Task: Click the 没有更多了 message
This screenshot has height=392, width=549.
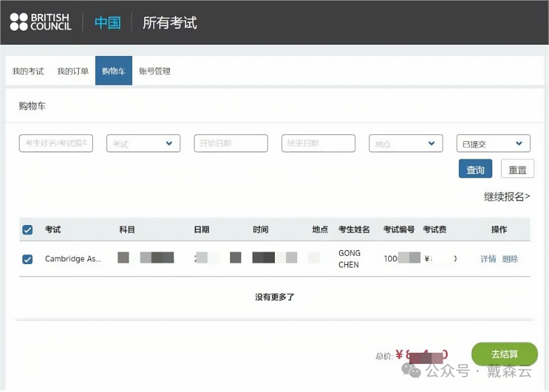Action: (274, 297)
